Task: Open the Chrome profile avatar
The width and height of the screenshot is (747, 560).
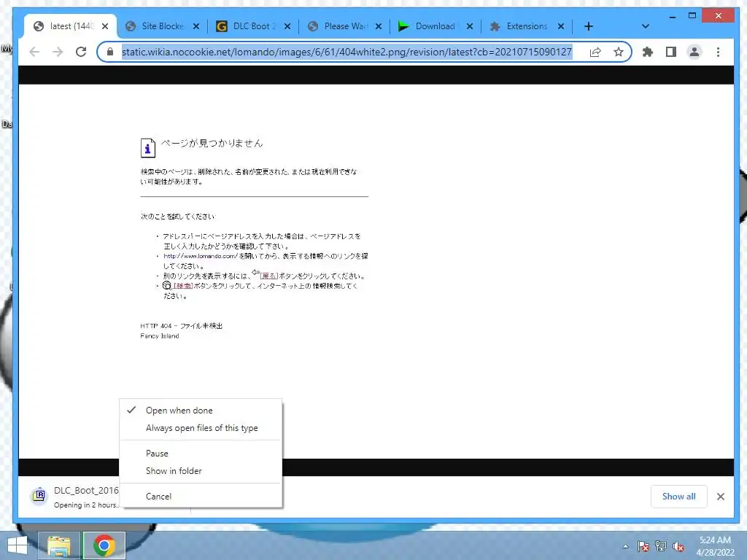Action: [x=694, y=52]
